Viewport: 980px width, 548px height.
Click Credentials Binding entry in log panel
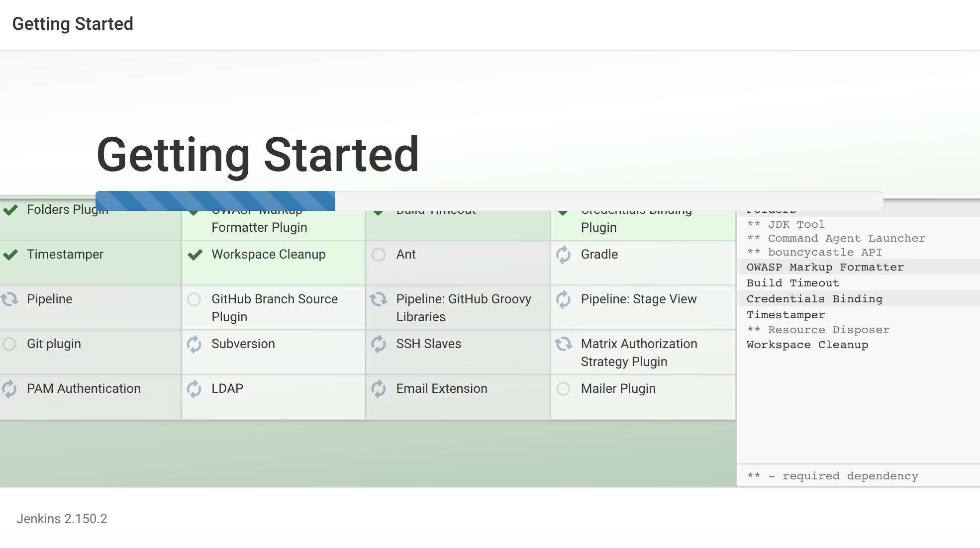click(814, 299)
